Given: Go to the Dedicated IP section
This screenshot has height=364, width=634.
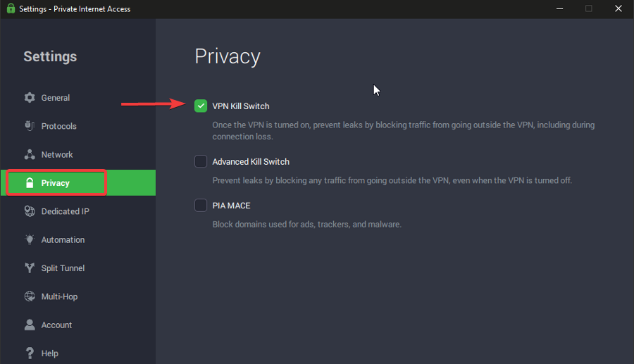Looking at the screenshot, I should (x=65, y=211).
